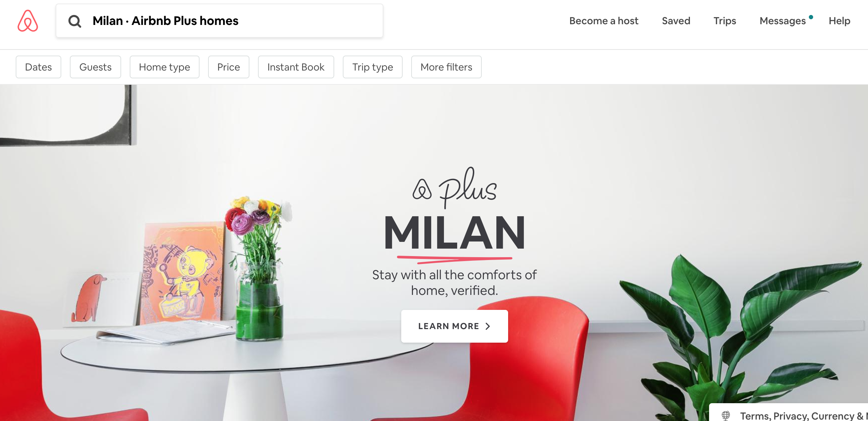Image resolution: width=868 pixels, height=421 pixels.
Task: Click the Milan Airbnb Plus search field
Action: point(219,21)
